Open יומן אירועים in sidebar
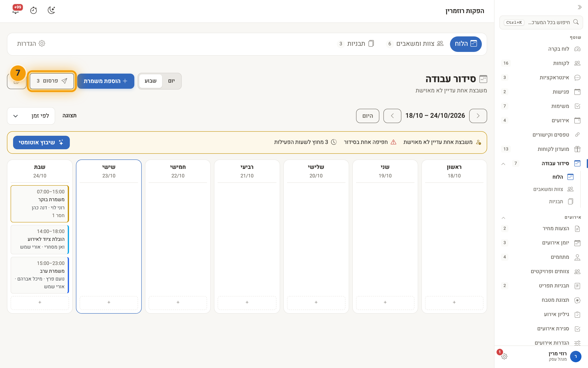This screenshot has width=588, height=368. pyautogui.click(x=541, y=243)
